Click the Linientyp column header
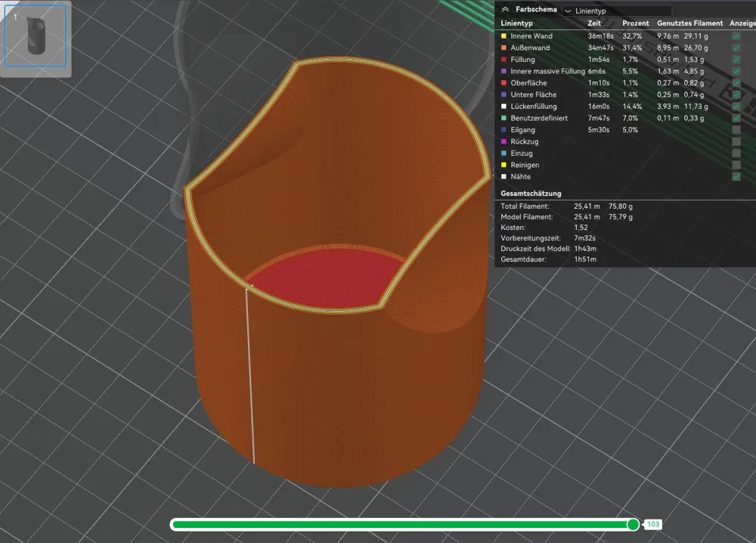The height and width of the screenshot is (543, 756). point(518,23)
